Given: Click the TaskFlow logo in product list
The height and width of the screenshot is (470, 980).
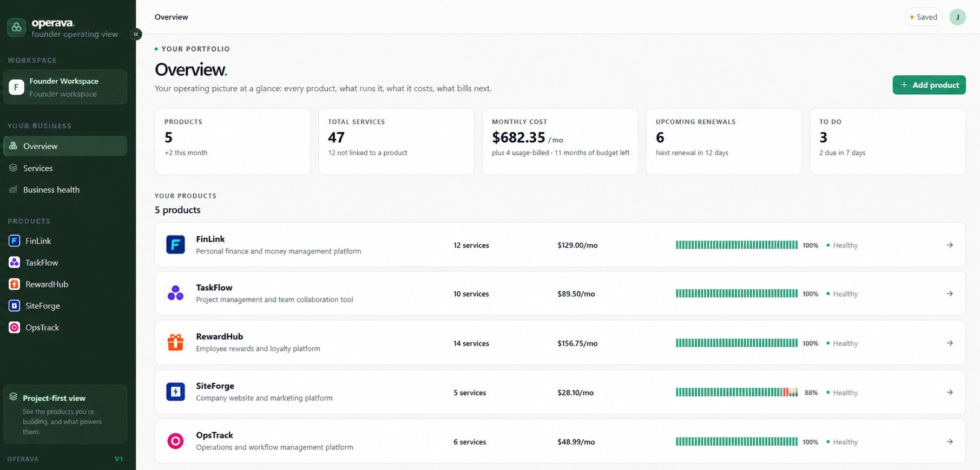Looking at the screenshot, I should pyautogui.click(x=175, y=293).
